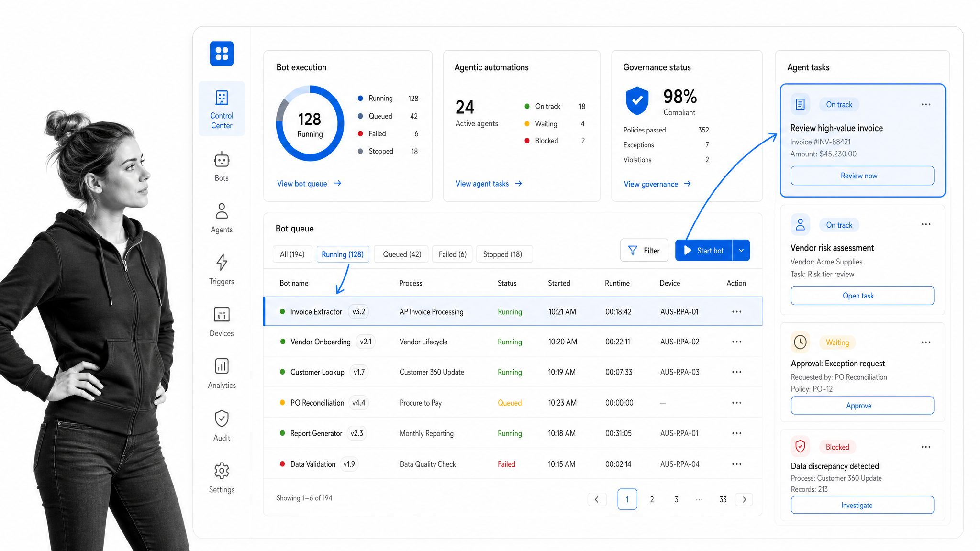The height and width of the screenshot is (551, 980).
Task: Click the clock icon on Approval task
Action: pyautogui.click(x=800, y=342)
